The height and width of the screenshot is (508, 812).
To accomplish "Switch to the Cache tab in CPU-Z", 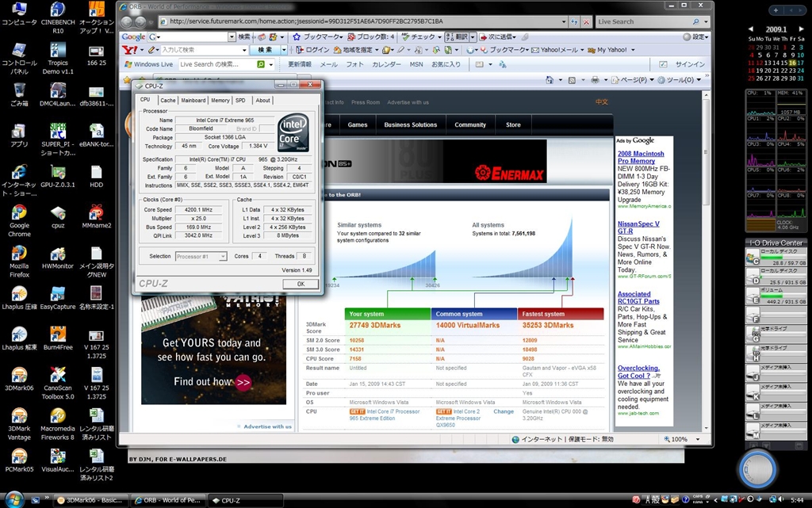I will click(x=167, y=101).
